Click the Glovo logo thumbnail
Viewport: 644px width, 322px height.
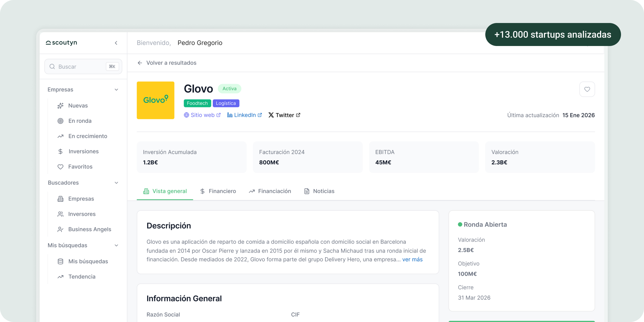point(156,100)
